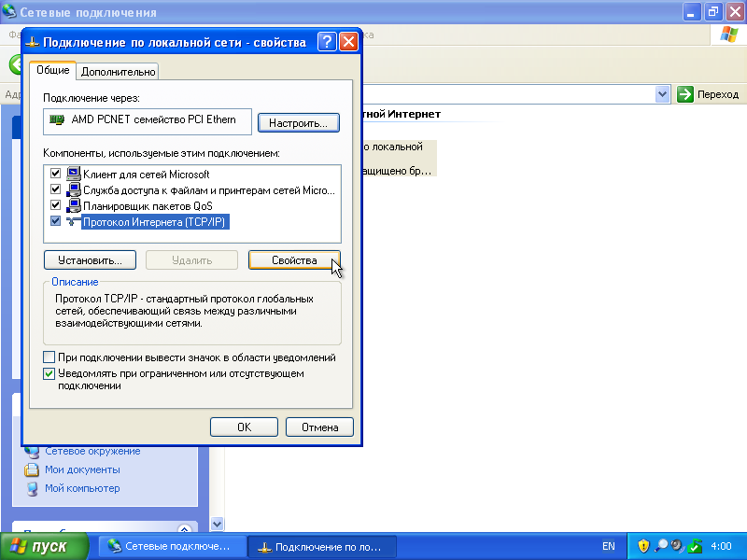747x560 pixels.
Task: Cancel the dialog with Отмена
Action: click(x=319, y=427)
